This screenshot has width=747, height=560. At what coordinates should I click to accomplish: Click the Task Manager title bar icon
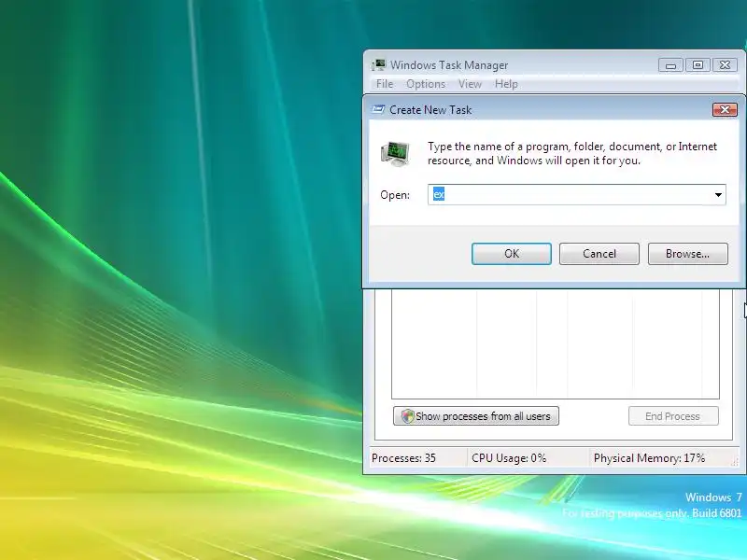(x=379, y=64)
